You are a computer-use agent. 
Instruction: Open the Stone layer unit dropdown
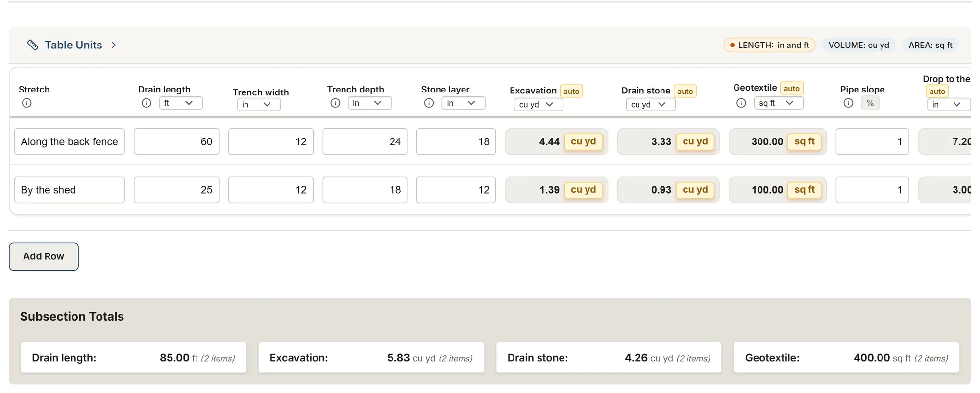tap(464, 103)
